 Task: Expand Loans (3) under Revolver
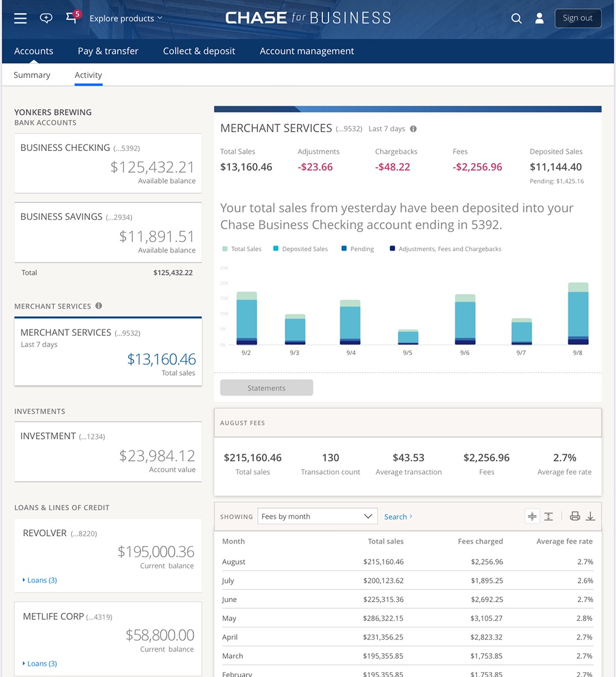pos(40,580)
